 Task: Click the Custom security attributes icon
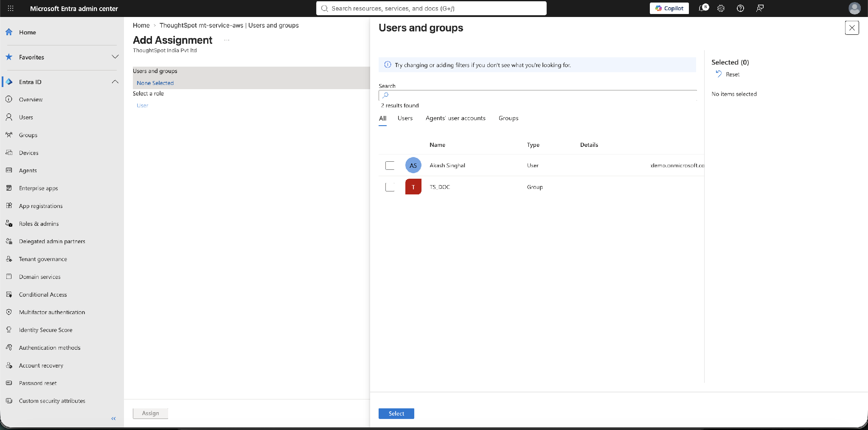9,401
